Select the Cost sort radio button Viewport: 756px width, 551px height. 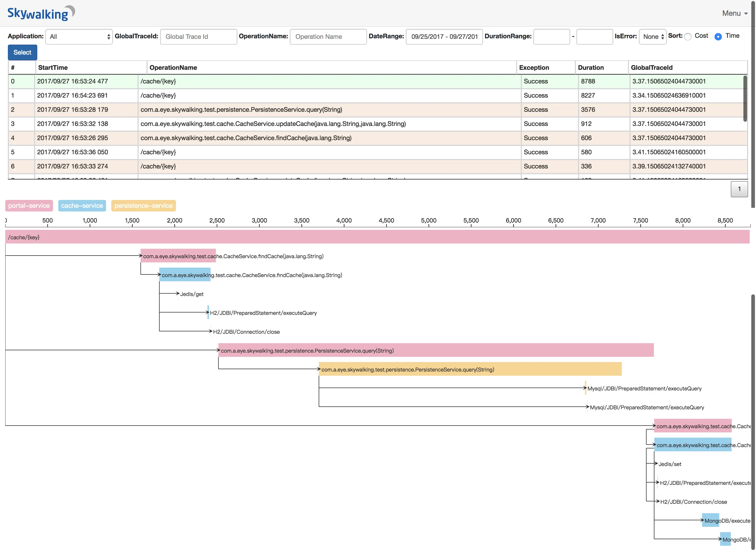(687, 37)
